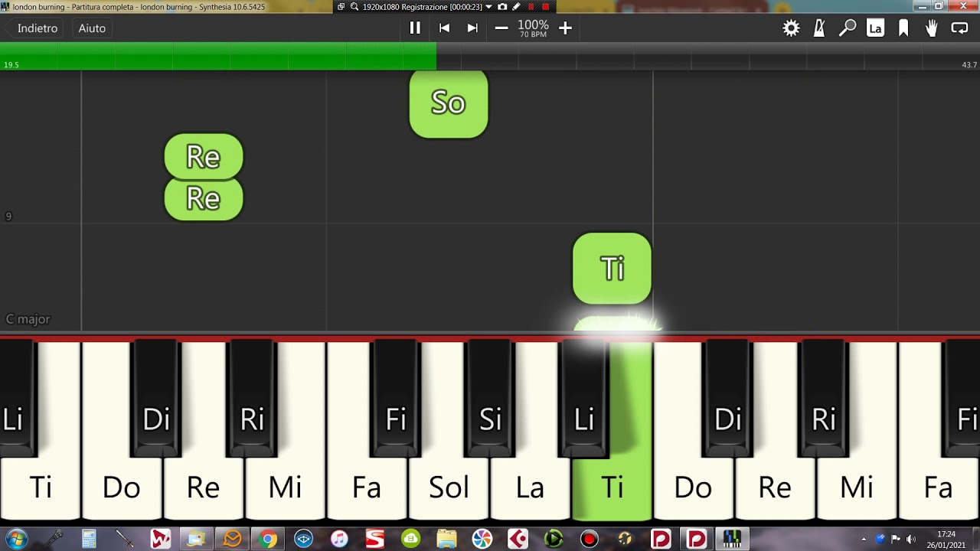Open the red W application taskbar icon
This screenshot has width=980, height=551.
[161, 540]
